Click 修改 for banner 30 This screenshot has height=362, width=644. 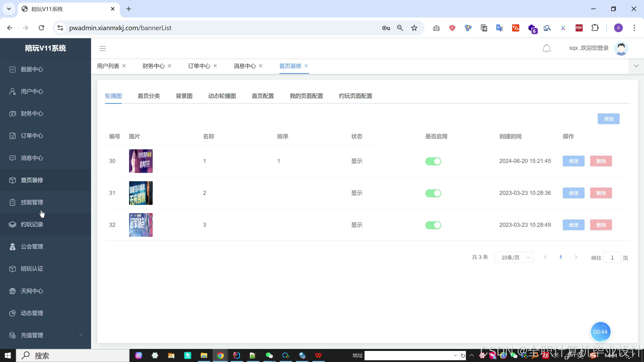(574, 161)
